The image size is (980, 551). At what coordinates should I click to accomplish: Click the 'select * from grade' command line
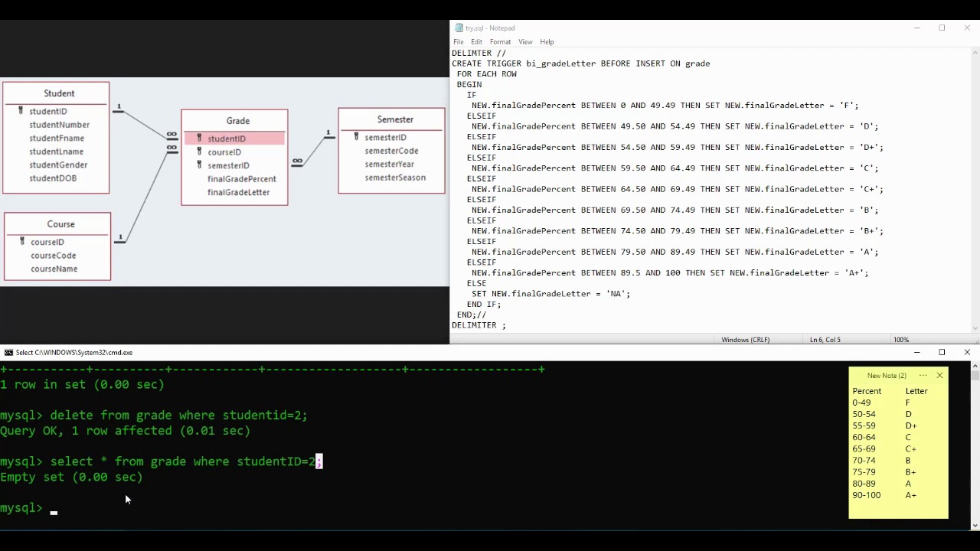coord(162,461)
